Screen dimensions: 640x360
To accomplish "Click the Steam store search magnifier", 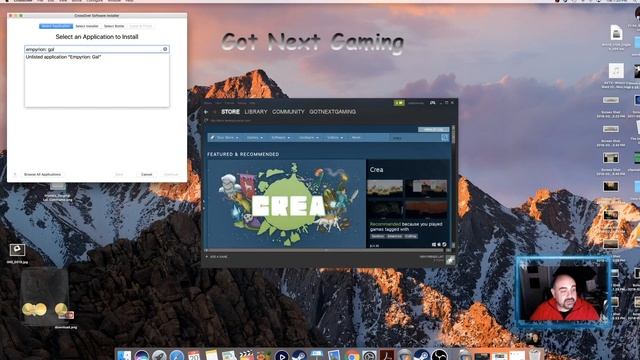I will pyautogui.click(x=444, y=138).
